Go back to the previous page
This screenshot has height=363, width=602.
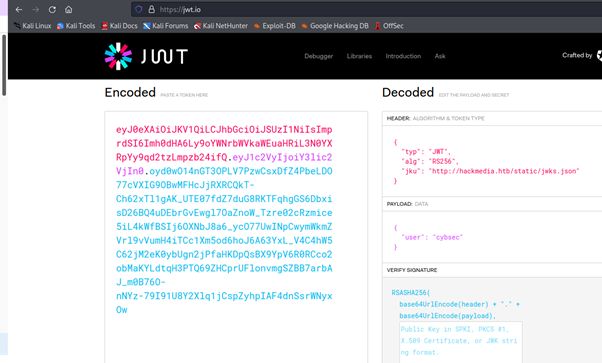[19, 10]
